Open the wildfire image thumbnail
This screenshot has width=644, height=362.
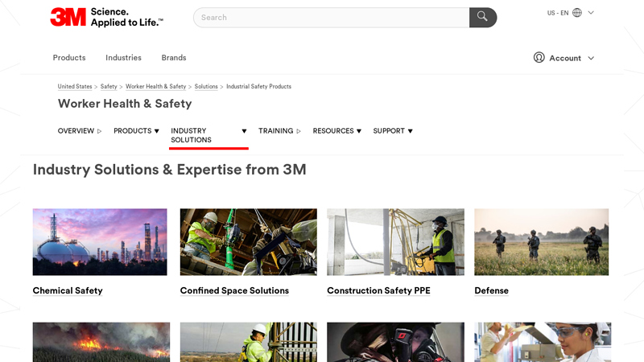[x=101, y=342]
